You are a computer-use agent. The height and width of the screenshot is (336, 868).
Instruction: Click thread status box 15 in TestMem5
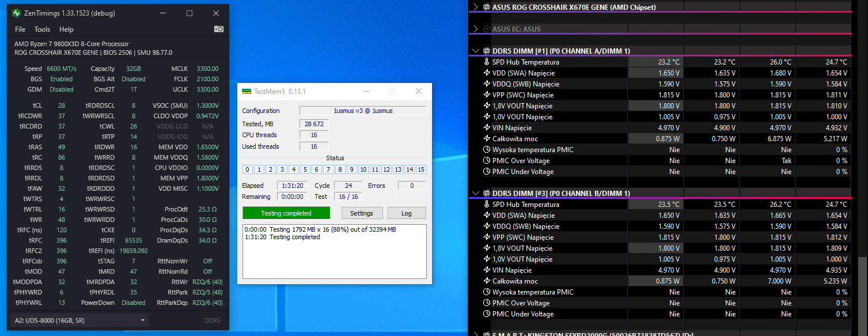click(x=421, y=169)
